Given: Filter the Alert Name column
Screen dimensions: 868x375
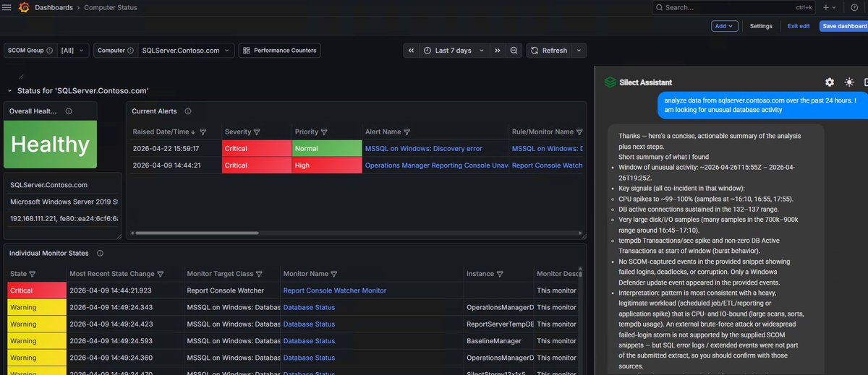Looking at the screenshot, I should [x=407, y=132].
